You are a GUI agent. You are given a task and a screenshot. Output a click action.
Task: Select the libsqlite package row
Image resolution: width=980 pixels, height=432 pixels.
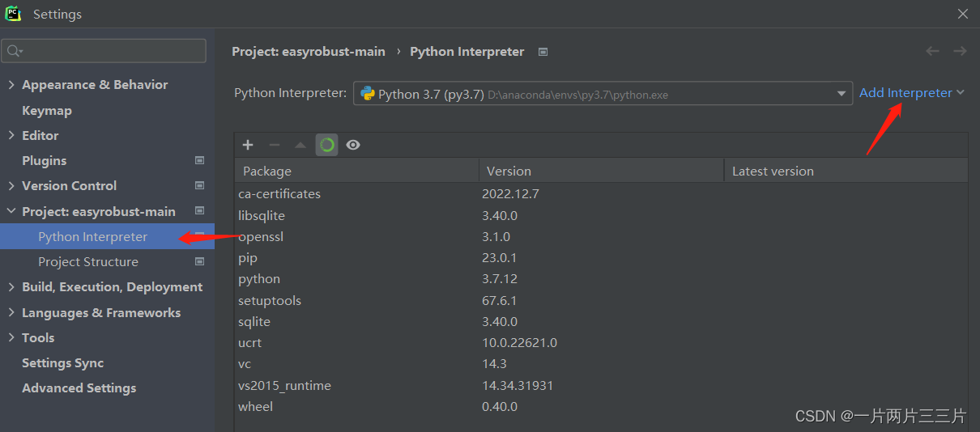pos(601,215)
